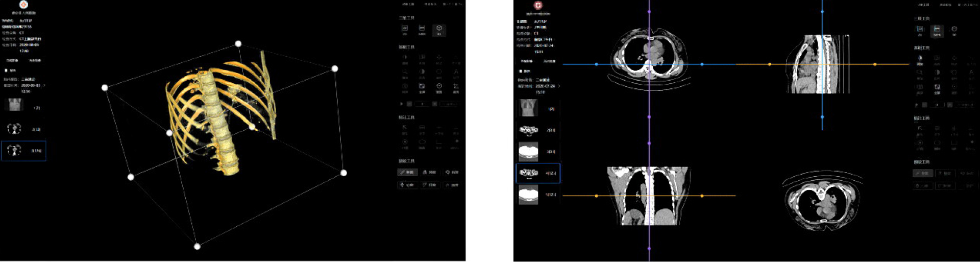Click the fullscreen tool icon in left viewer
Image resolution: width=980 pixels, height=262 pixels.
tap(422, 87)
